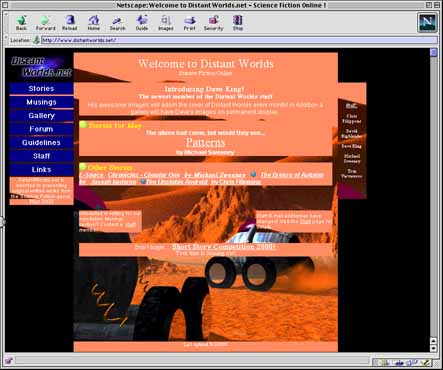Select the Musings navigation button
Image resolution: width=443 pixels, height=370 pixels.
click(41, 102)
